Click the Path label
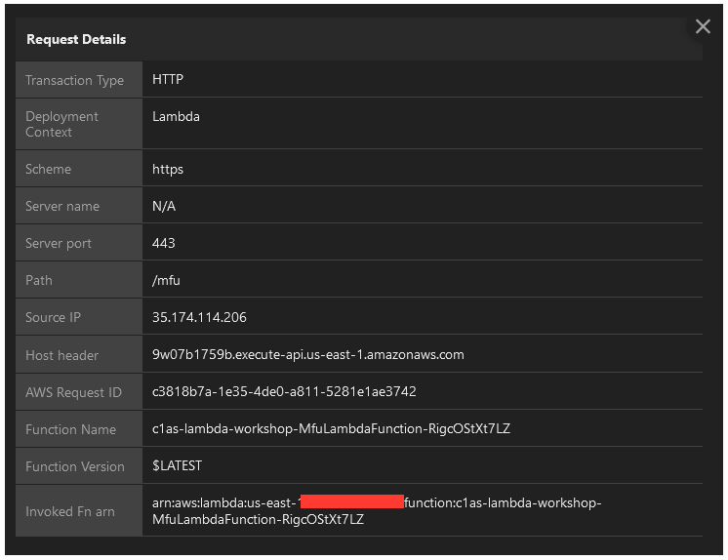Screen dimensions: 728x560 [x=39, y=280]
